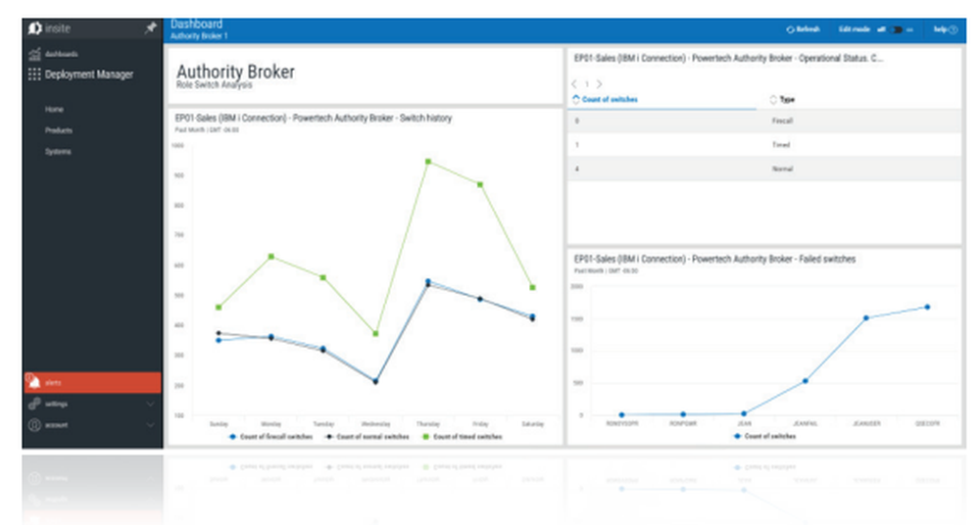Click the account user icon
This screenshot has width=980, height=525.
(x=35, y=425)
